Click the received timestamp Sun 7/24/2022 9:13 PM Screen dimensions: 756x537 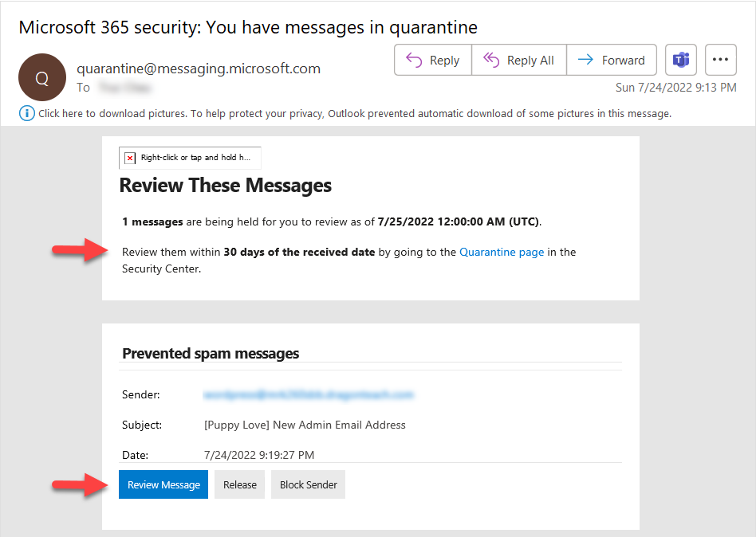[676, 88]
